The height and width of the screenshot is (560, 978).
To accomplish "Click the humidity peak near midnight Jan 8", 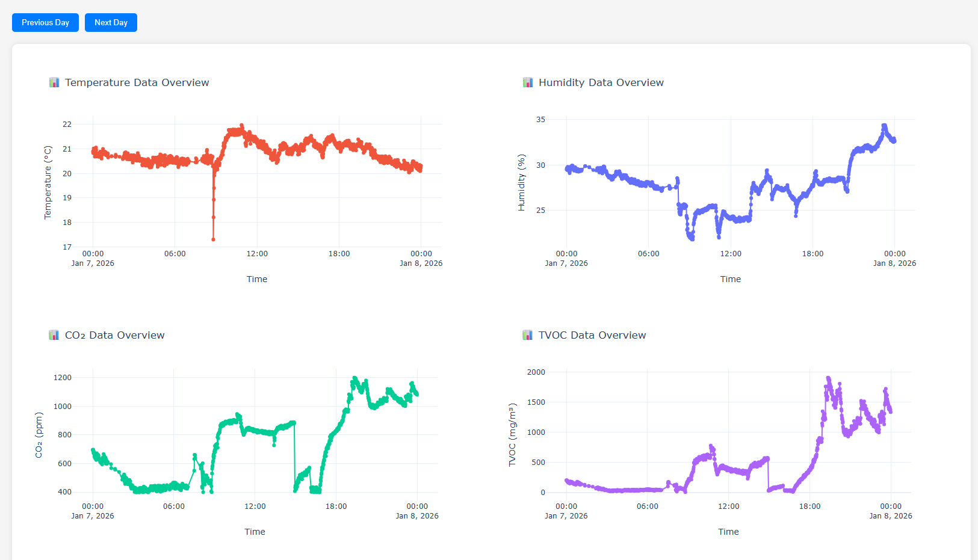I will (x=884, y=125).
